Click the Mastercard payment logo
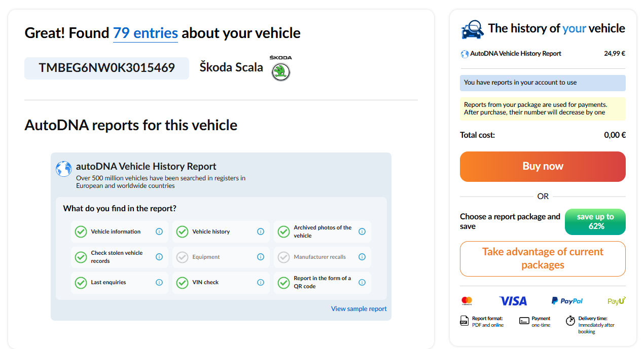Screen dimensions: 644x349 click(467, 301)
